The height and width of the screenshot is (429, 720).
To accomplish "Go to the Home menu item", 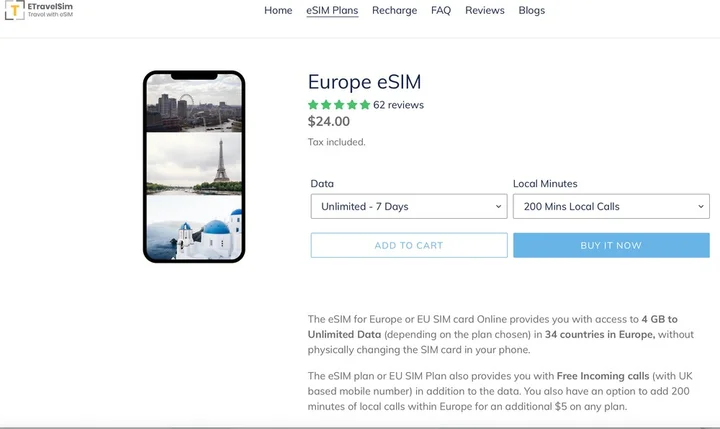I will tap(278, 11).
